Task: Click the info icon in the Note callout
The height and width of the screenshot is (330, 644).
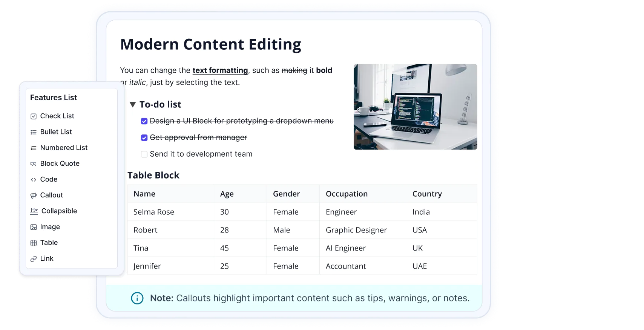Action: (137, 298)
